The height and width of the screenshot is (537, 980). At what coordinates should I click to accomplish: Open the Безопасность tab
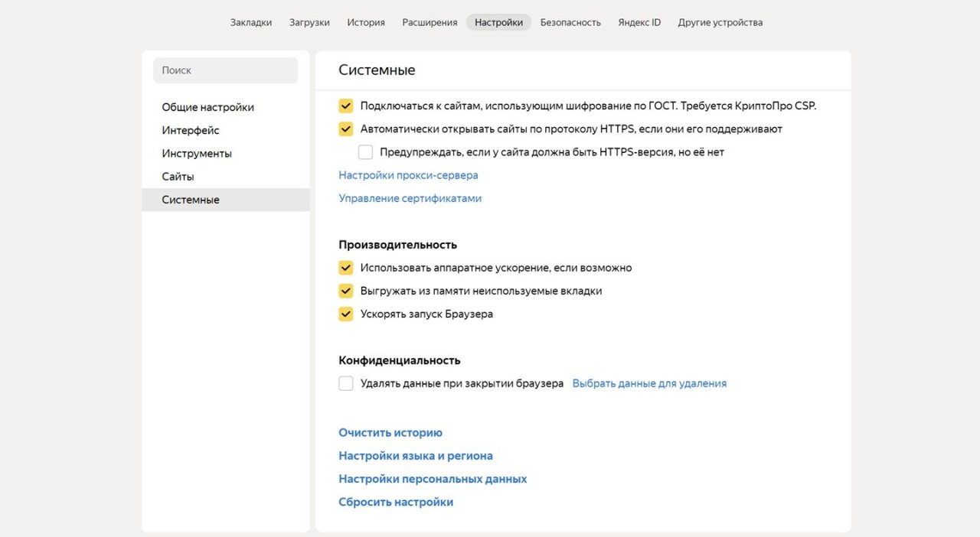[x=570, y=22]
